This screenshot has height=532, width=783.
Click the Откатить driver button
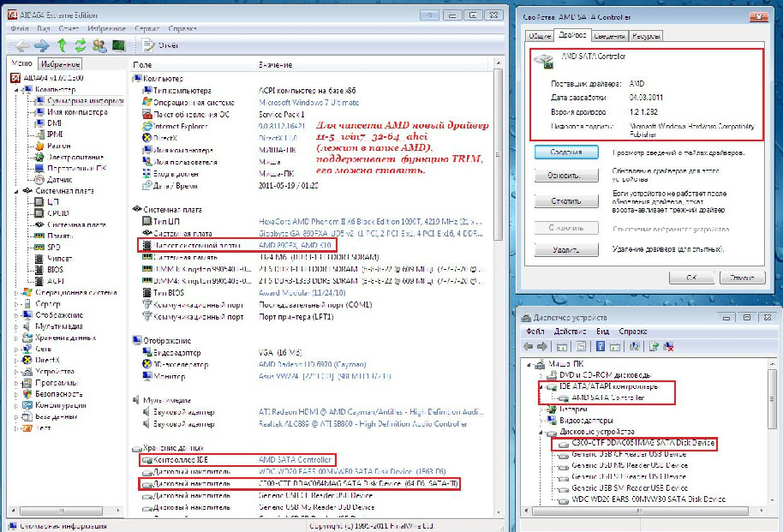click(566, 200)
